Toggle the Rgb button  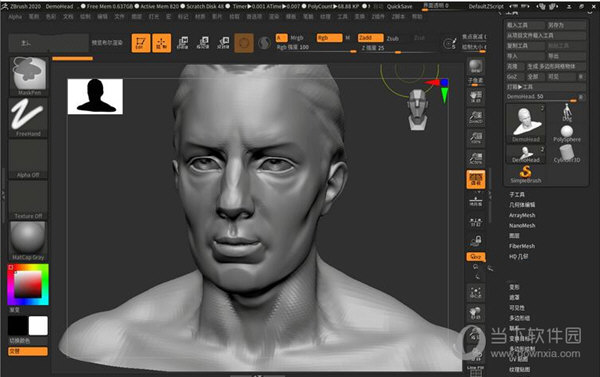pos(329,38)
